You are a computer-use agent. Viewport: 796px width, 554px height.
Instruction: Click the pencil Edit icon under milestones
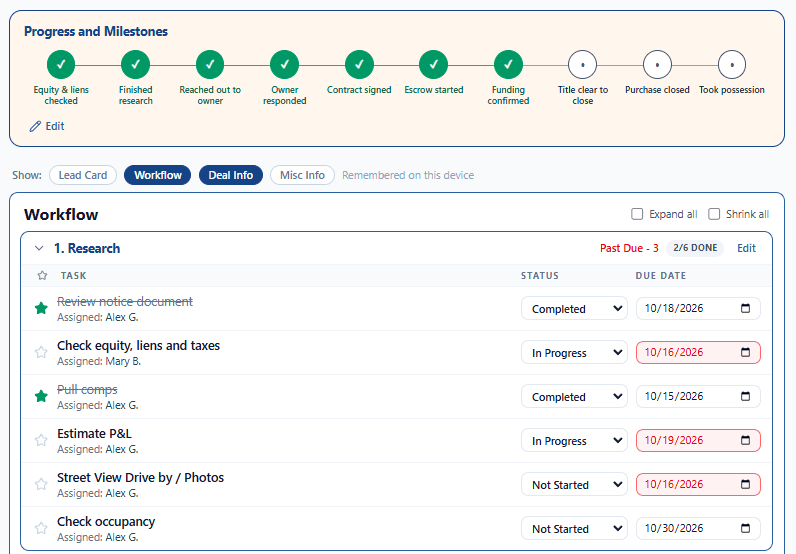coord(35,126)
